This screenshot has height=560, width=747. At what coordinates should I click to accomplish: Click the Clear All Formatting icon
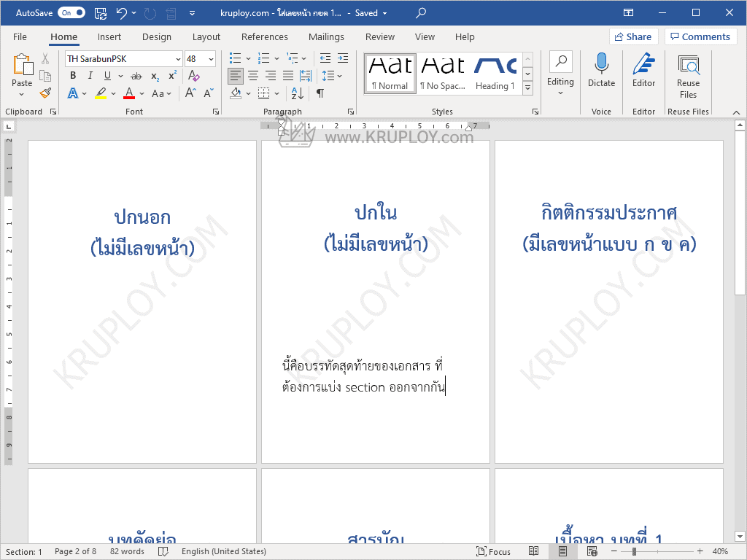pos(193,76)
